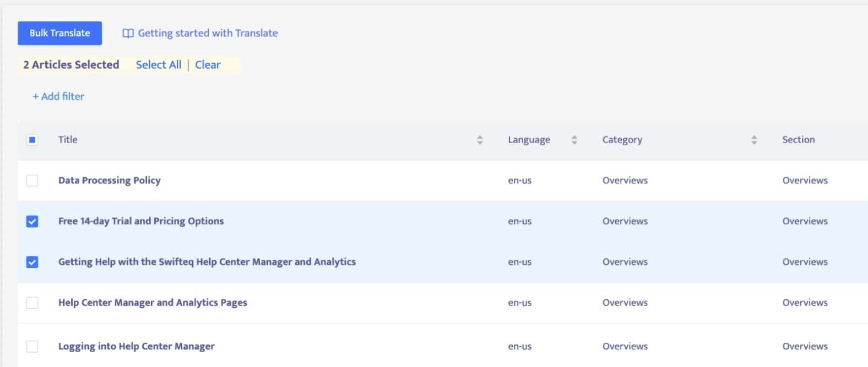
Task: Click en-us in Free 14-day Trial row
Action: [520, 221]
